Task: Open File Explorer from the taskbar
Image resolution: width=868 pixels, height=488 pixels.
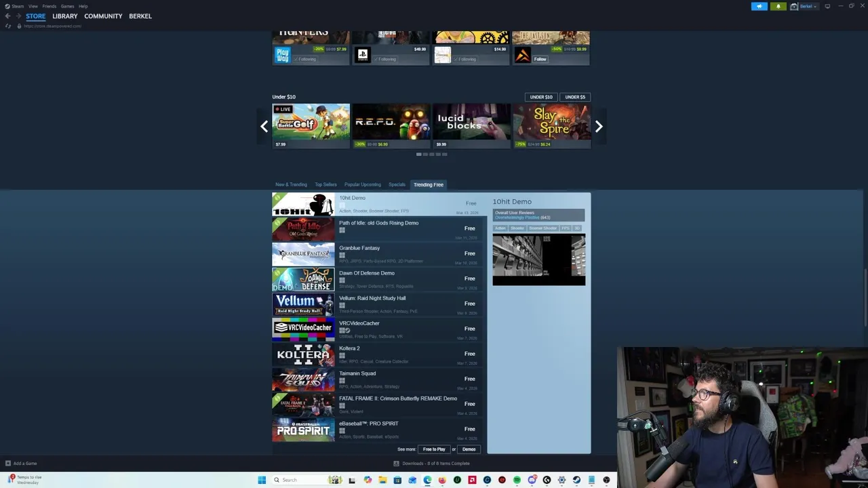Action: (x=382, y=480)
